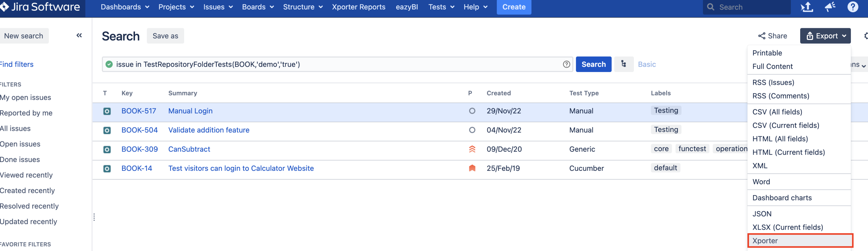Click priority icon of BOOK-14 row
This screenshot has width=868, height=251.
(472, 168)
